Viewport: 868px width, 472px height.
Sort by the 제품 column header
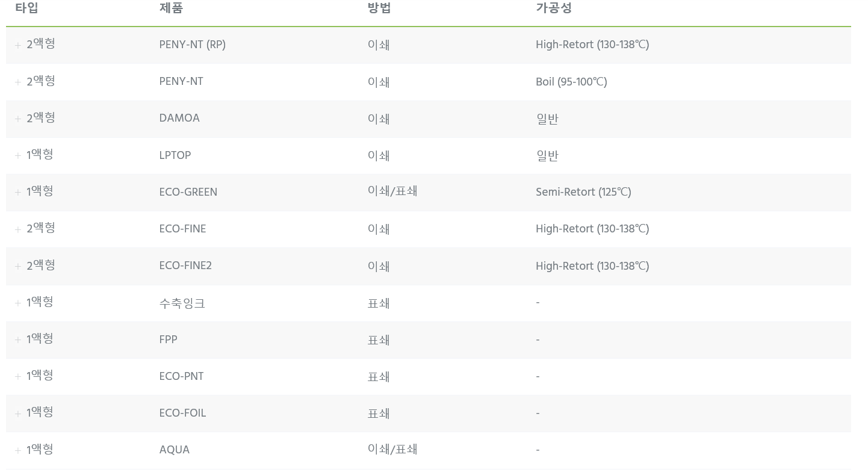[x=171, y=8]
